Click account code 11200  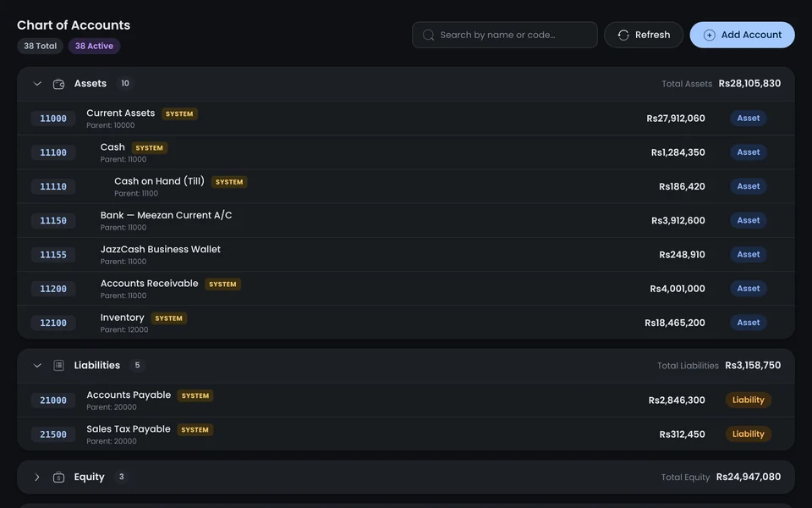(x=53, y=289)
